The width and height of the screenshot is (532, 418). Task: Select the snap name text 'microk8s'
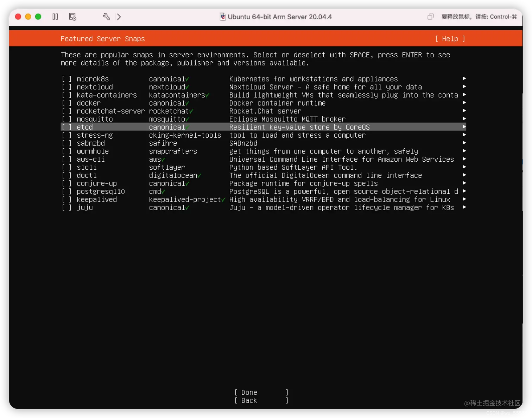93,79
